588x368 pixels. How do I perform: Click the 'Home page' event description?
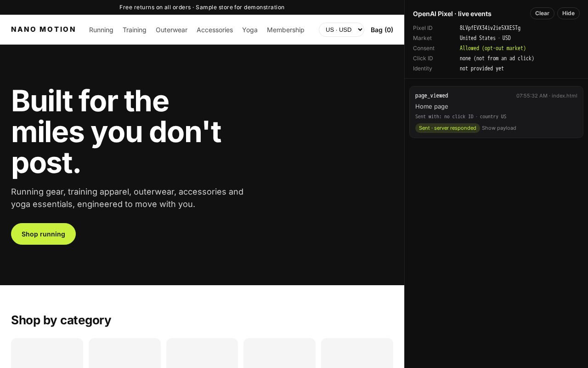click(x=432, y=106)
